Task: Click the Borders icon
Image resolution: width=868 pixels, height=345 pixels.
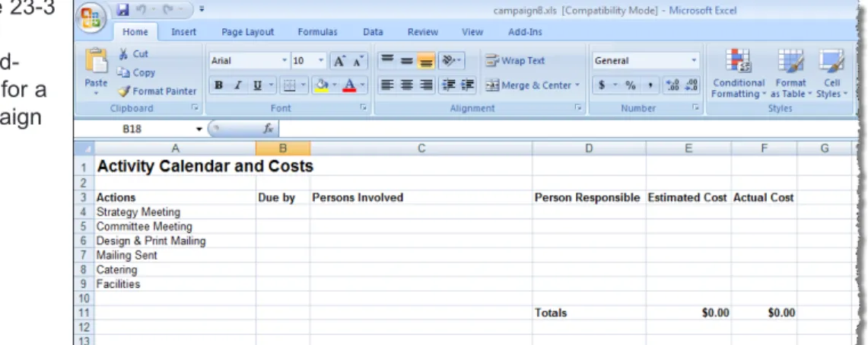Action: coord(288,85)
